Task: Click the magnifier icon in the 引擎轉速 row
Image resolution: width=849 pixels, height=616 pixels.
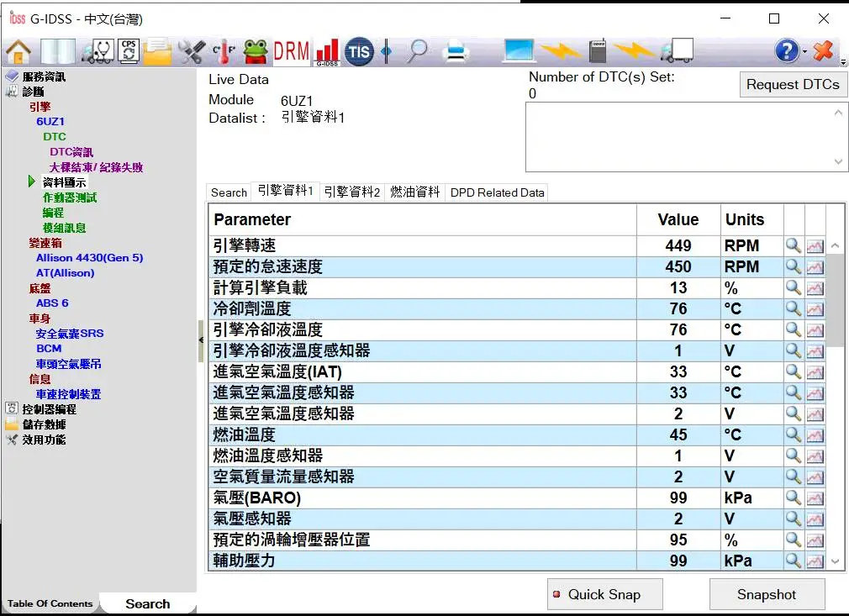Action: (794, 245)
